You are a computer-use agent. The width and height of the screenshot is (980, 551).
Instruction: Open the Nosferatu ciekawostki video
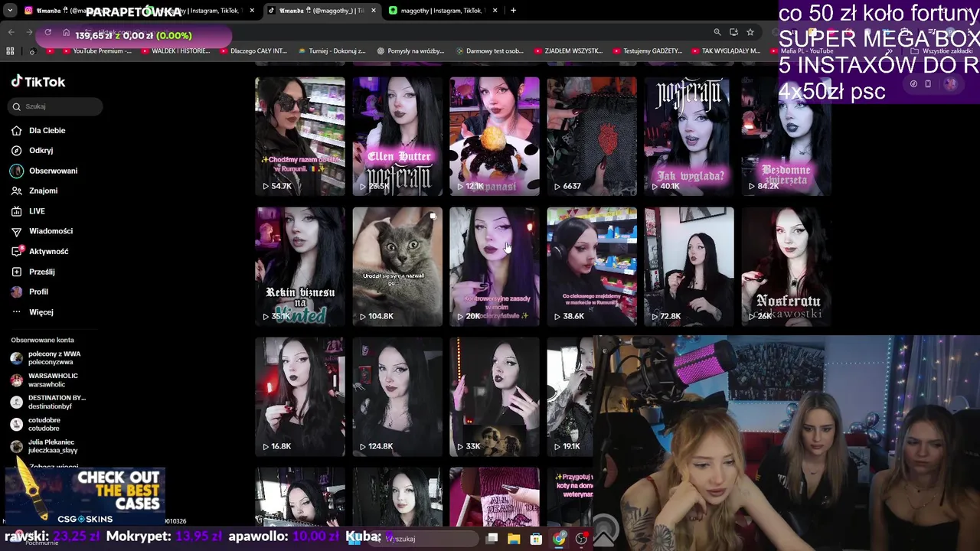click(x=786, y=266)
